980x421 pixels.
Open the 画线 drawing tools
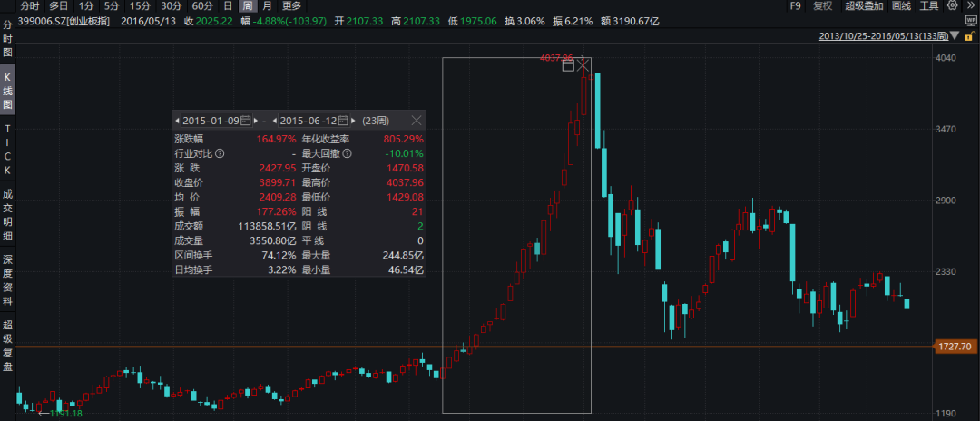point(901,6)
